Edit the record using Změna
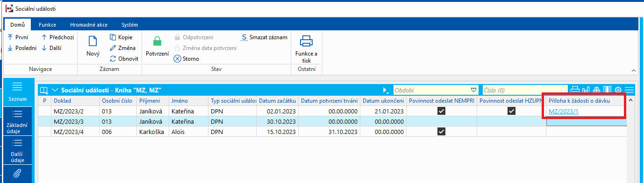Viewport: 644px width, 183px height. click(x=122, y=48)
